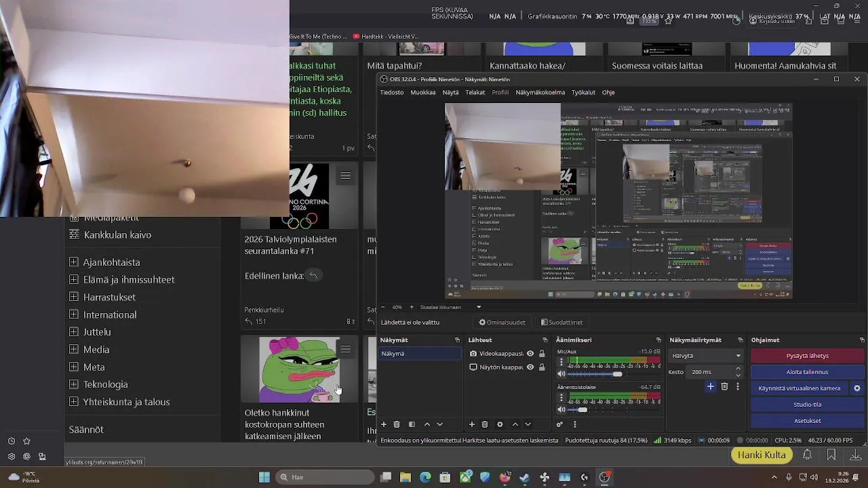Screen dimensions: 868x488
Task: Open virtual camera settings gear
Action: (857, 388)
